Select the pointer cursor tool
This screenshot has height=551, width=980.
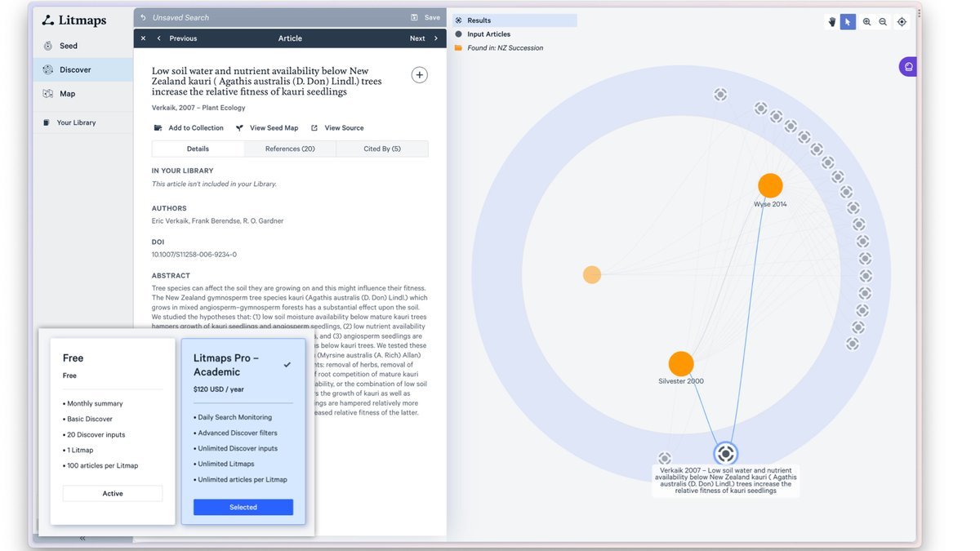848,22
